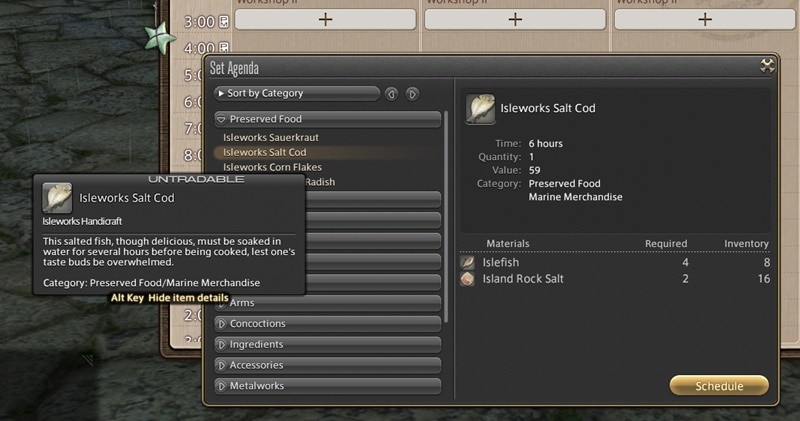Click the next category arrow button

412,94
